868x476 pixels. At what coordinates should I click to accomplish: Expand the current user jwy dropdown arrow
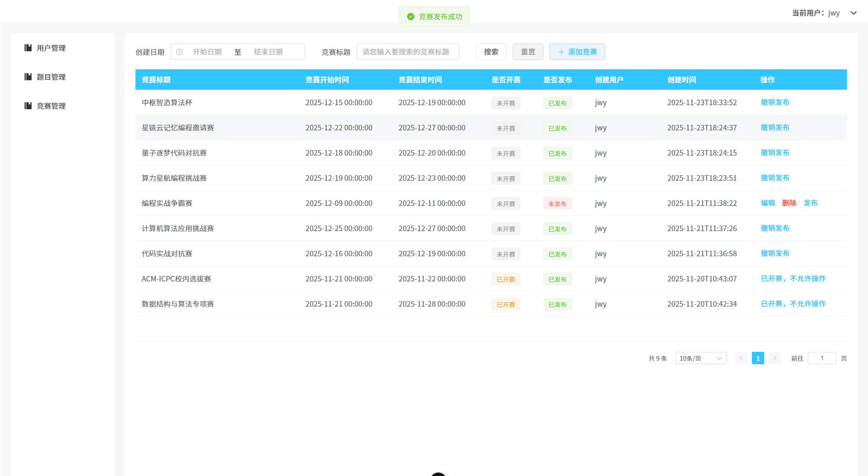(x=853, y=13)
